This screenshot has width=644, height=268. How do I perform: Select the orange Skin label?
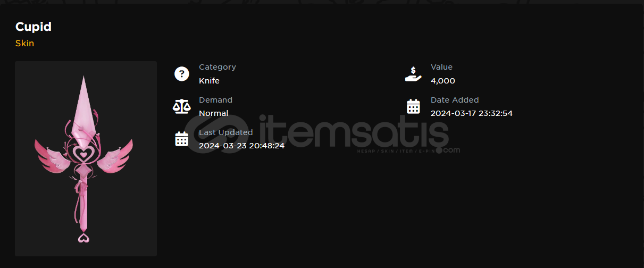(x=24, y=43)
